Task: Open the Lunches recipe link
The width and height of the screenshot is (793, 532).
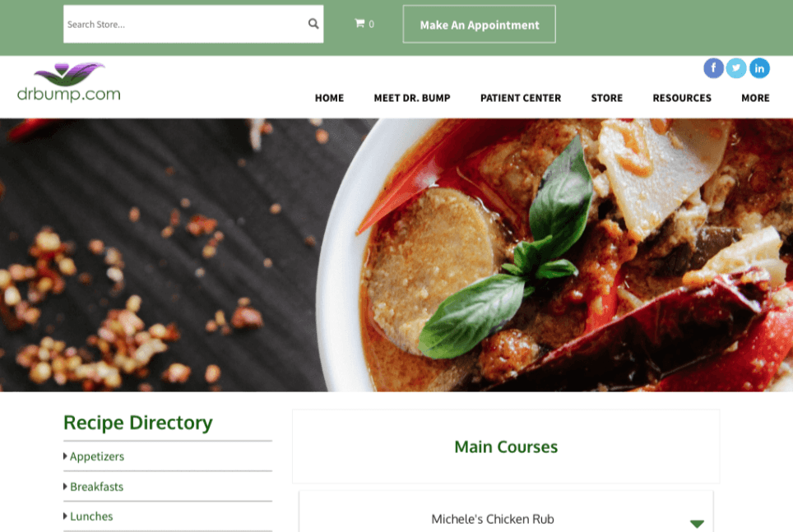Action: point(91,516)
